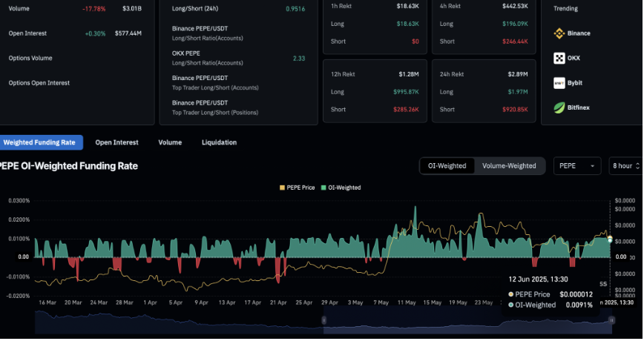The width and height of the screenshot is (644, 341).
Task: Click the 24h Rekt total $2.89M
Action: click(x=518, y=74)
